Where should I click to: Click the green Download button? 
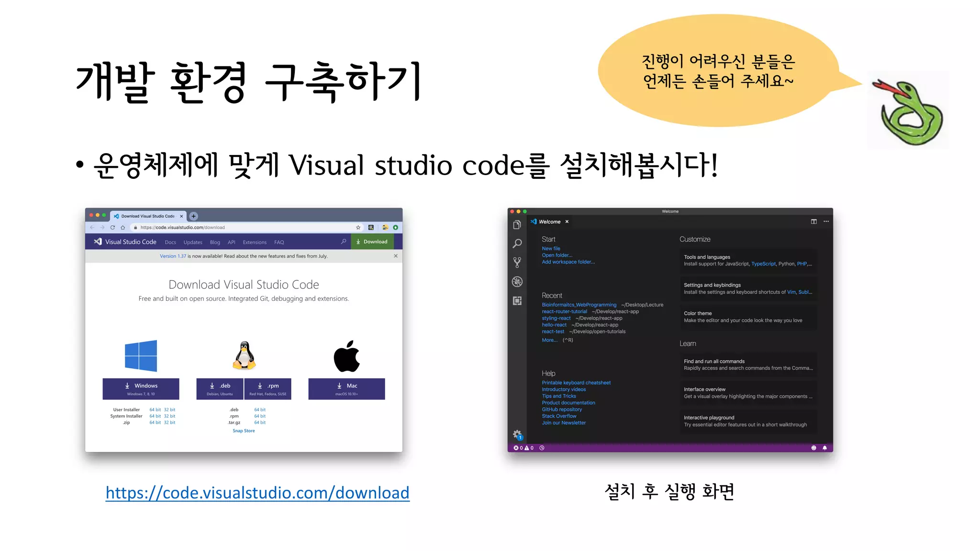point(372,242)
